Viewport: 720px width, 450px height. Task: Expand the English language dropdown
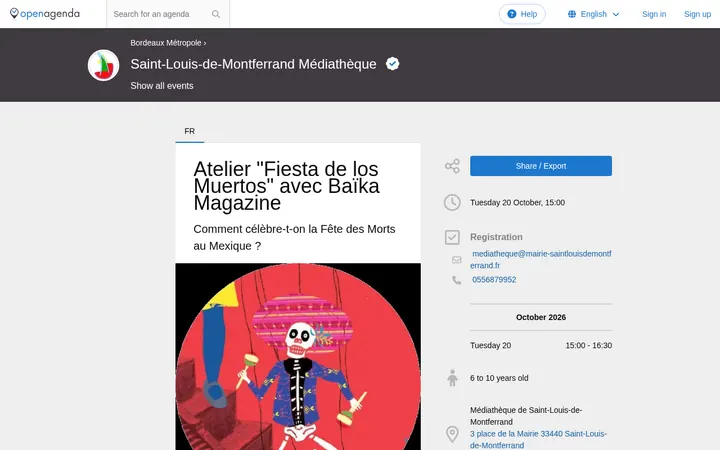594,14
